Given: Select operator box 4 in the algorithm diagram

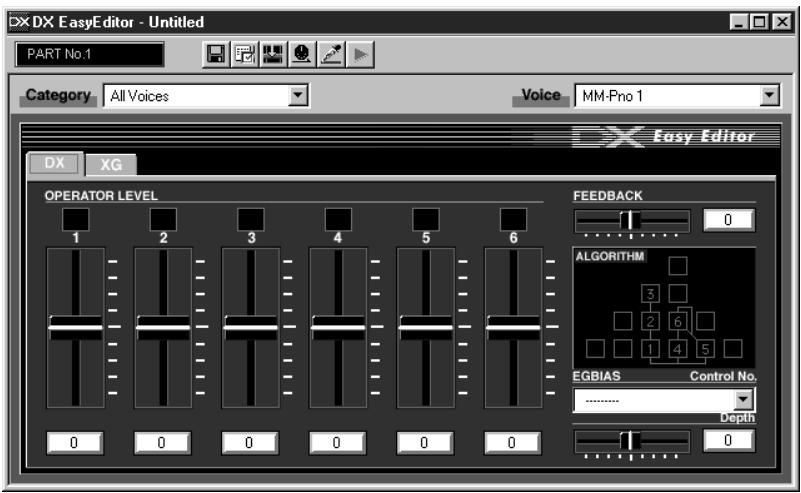Looking at the screenshot, I should tap(678, 349).
